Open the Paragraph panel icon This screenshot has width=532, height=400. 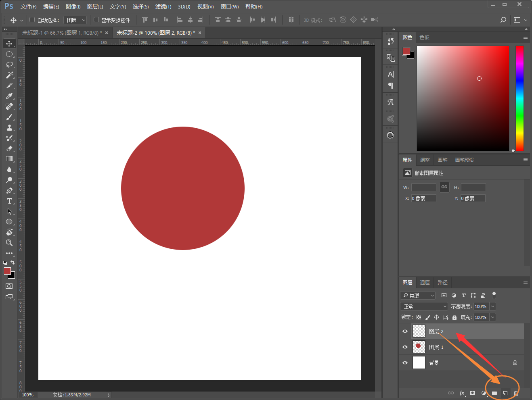tap(390, 85)
